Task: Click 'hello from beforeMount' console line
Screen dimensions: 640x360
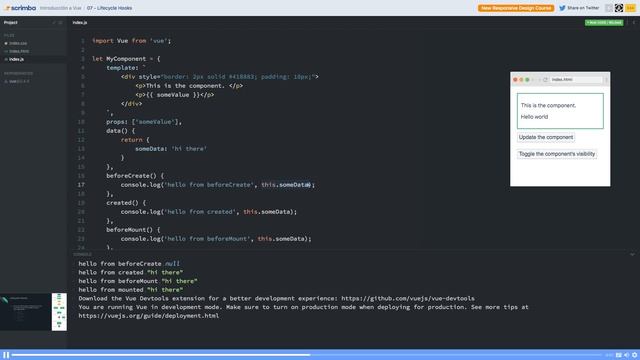Action: (x=138, y=281)
